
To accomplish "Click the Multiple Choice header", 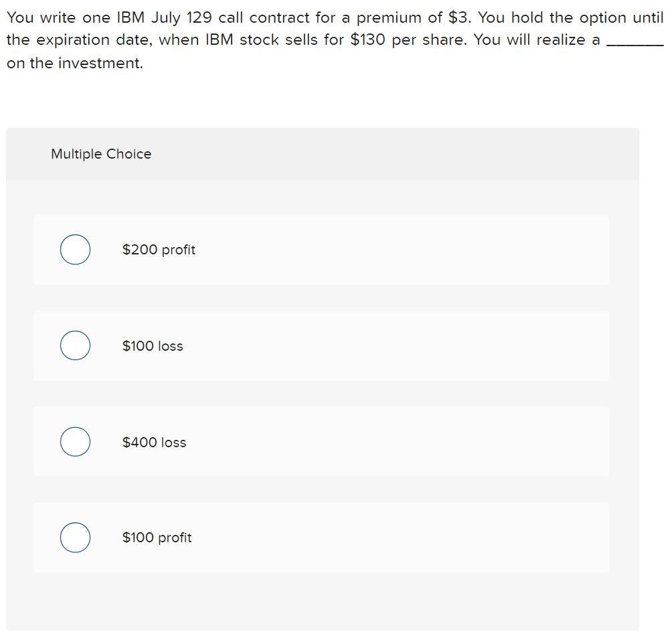I will [x=100, y=153].
